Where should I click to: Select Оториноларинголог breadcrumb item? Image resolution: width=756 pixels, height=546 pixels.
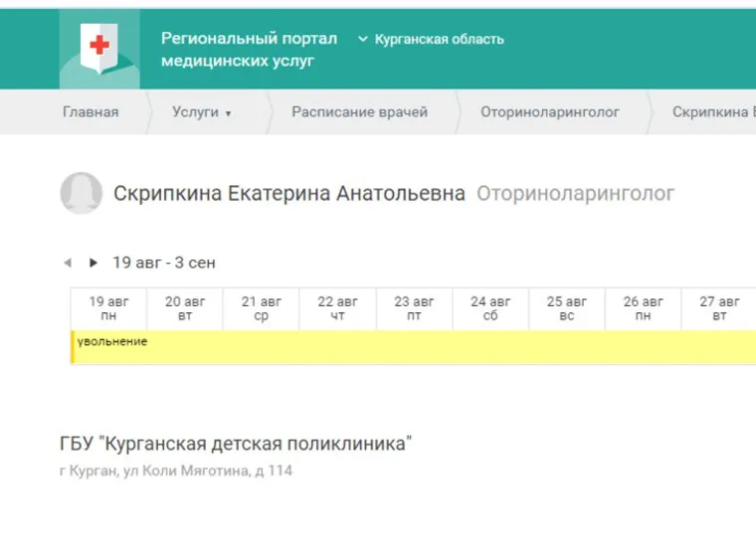pos(549,112)
